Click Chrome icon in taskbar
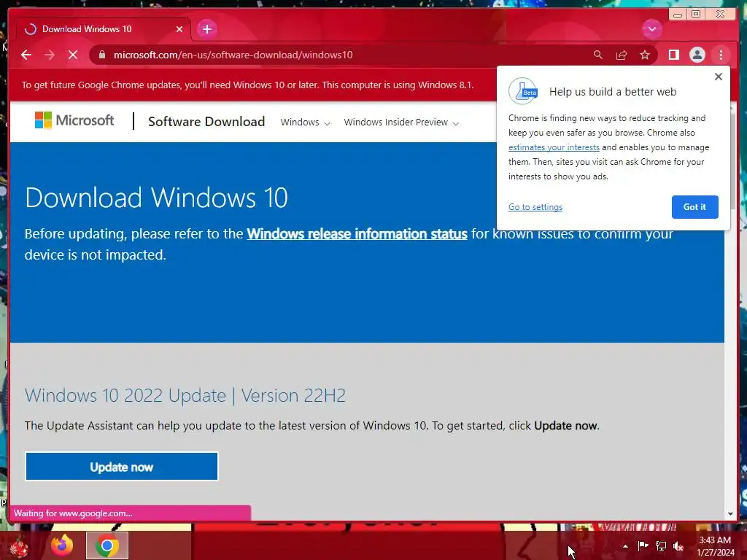747x560 pixels. [107, 545]
